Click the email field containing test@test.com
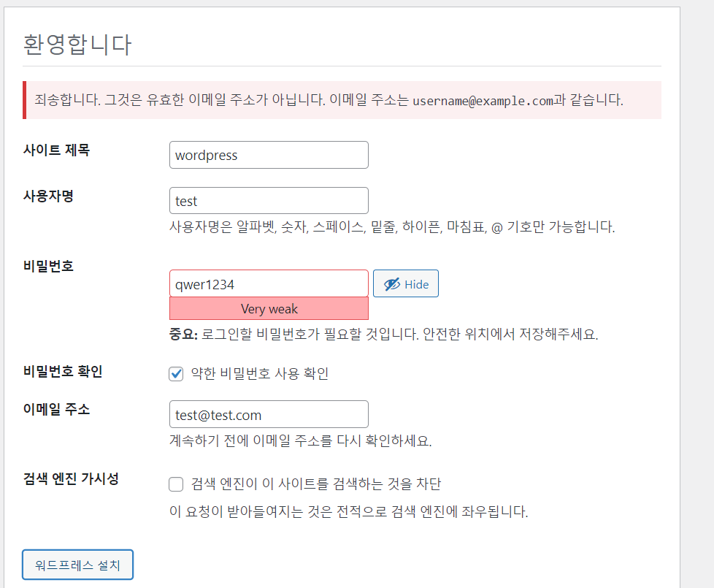The image size is (714, 588). point(269,414)
